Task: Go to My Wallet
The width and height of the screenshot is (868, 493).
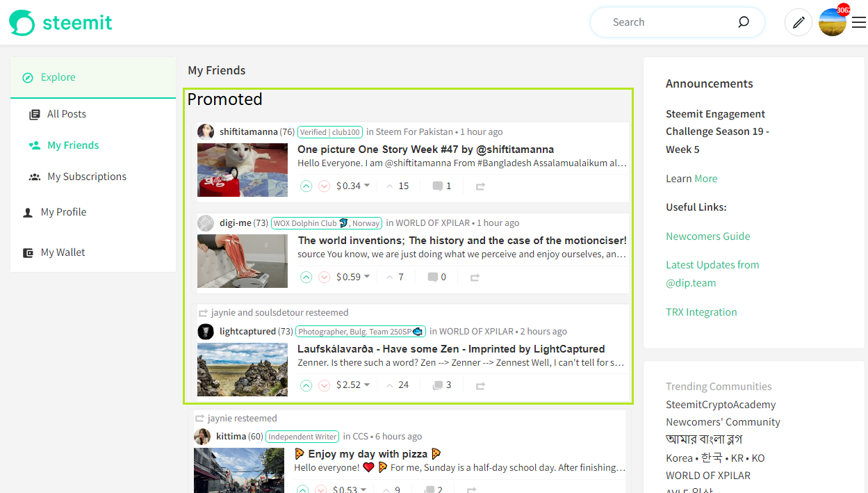Action: 63,252
